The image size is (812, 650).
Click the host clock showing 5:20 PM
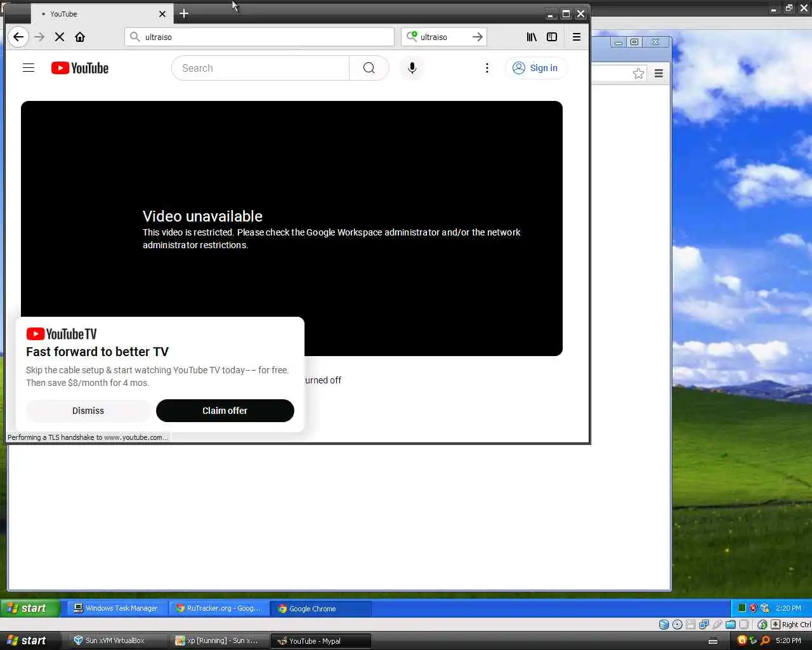[789, 640]
